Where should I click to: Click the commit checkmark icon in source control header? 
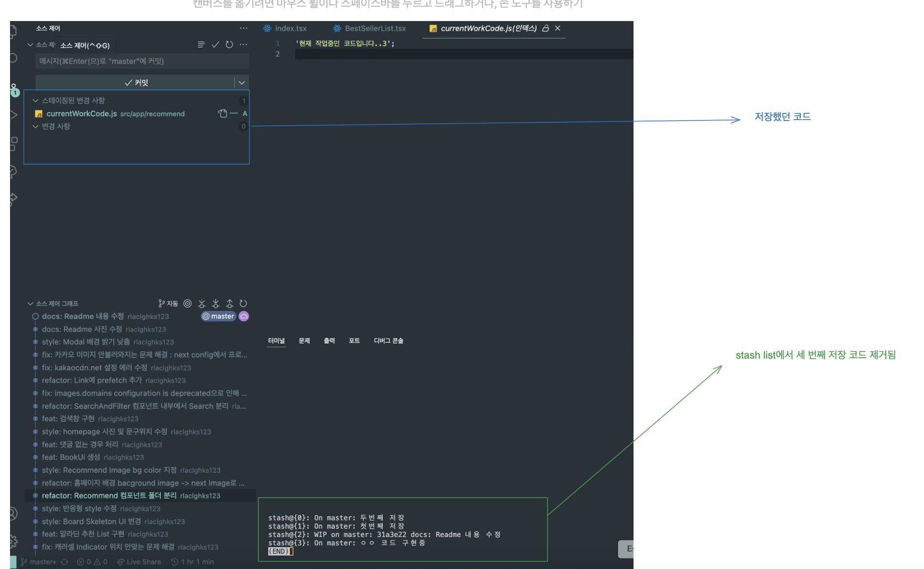[x=215, y=44]
